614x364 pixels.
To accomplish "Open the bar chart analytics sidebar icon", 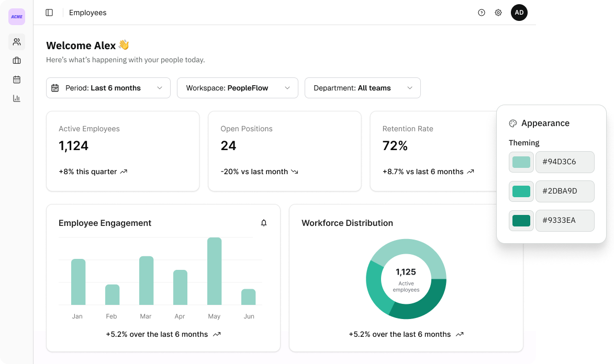I will (x=16, y=98).
